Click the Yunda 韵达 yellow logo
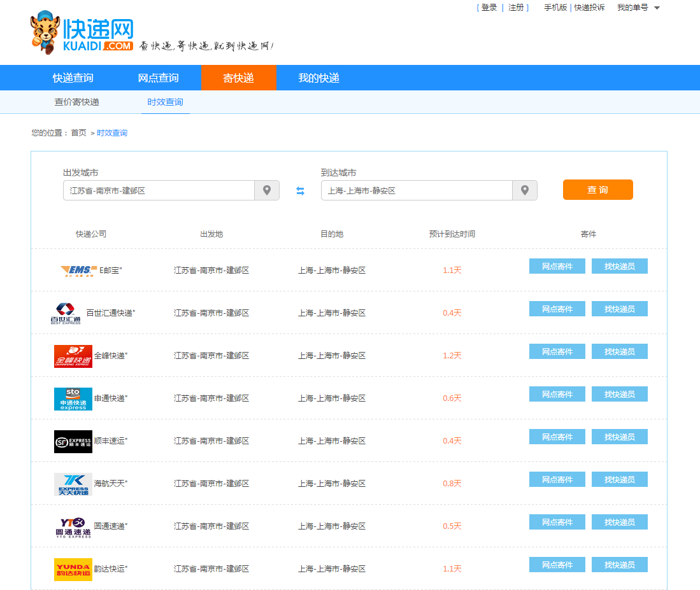 coord(73,569)
